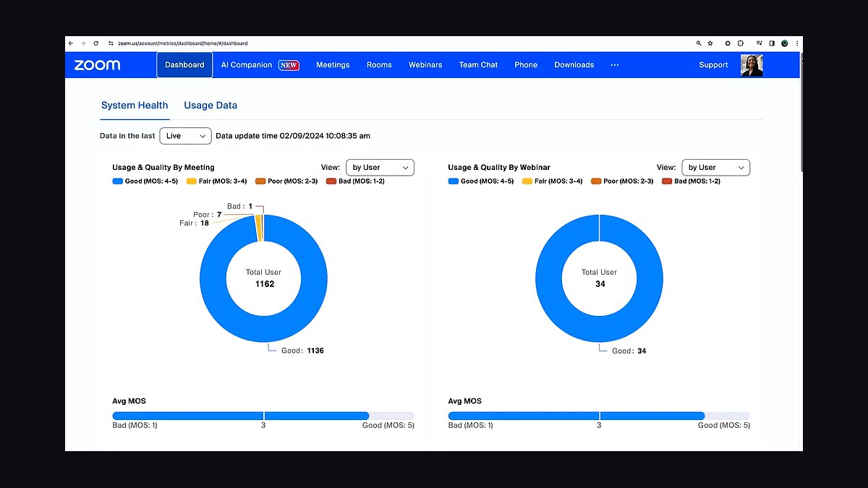Open the Downloads navigation link

(x=574, y=65)
